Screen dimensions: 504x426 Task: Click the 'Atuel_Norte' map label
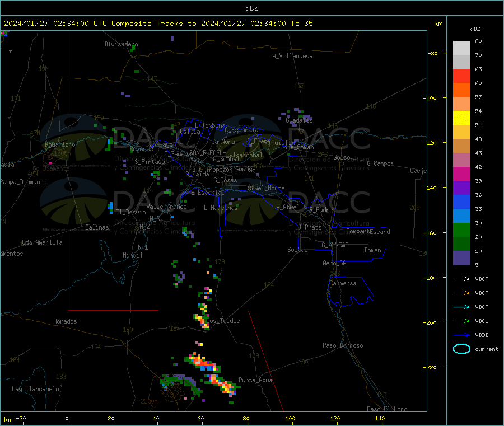pos(266,188)
